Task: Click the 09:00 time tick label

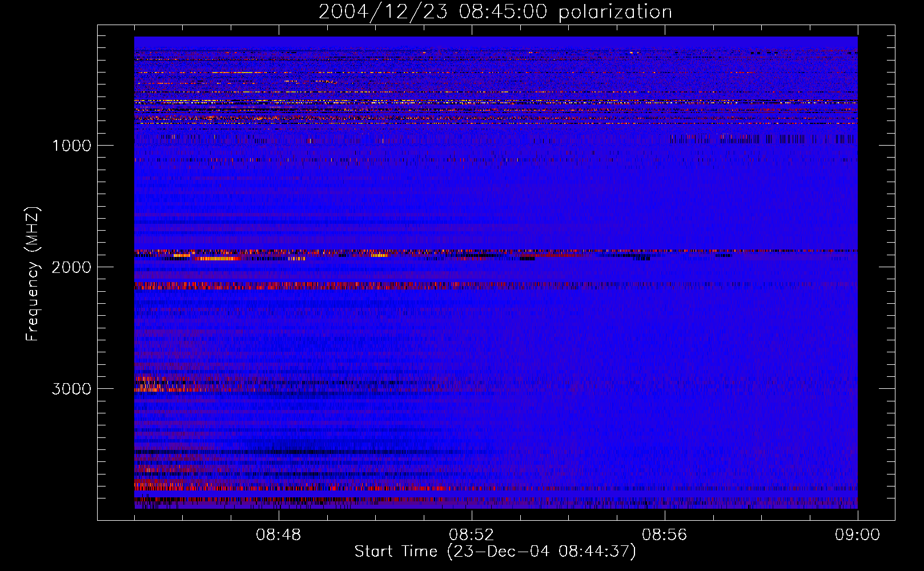Action: (858, 535)
